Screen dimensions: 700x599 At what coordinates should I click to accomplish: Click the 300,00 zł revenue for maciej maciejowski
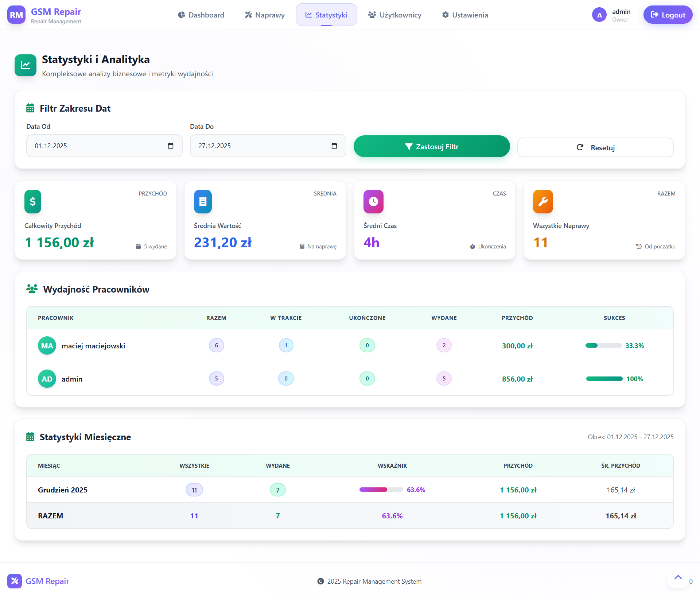pos(517,346)
